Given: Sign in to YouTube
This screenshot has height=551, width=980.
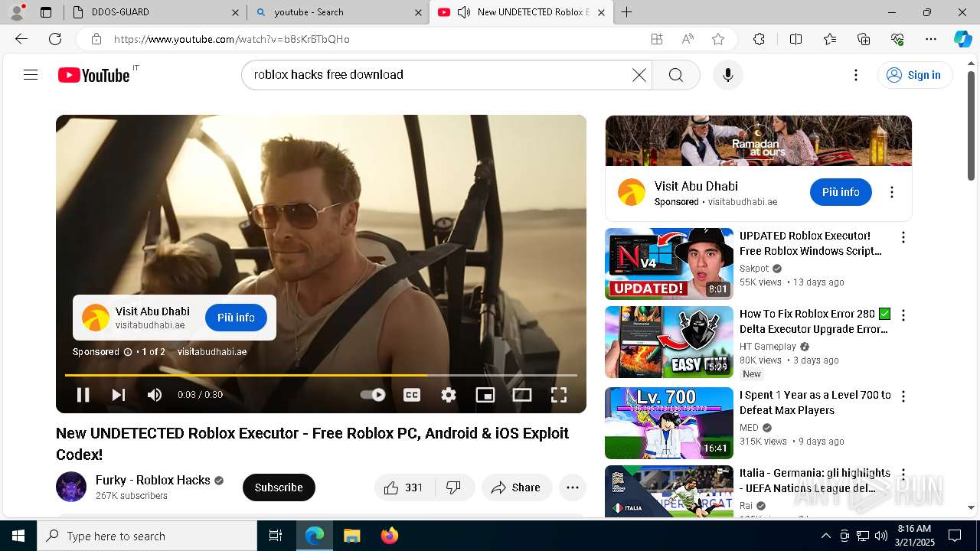Looking at the screenshot, I should tap(914, 75).
